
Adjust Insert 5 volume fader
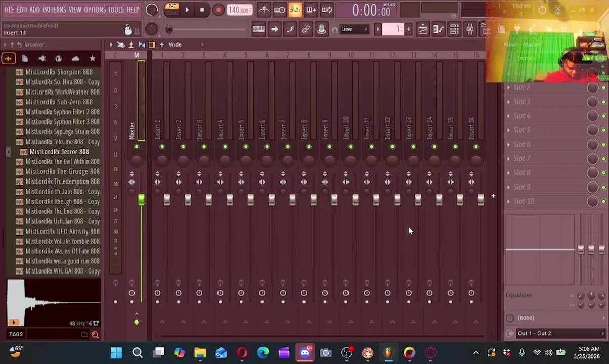point(250,200)
